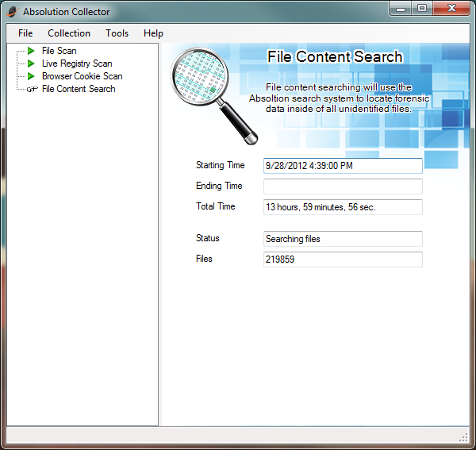The width and height of the screenshot is (476, 450).
Task: Click the Starting Time label
Action: coord(220,165)
